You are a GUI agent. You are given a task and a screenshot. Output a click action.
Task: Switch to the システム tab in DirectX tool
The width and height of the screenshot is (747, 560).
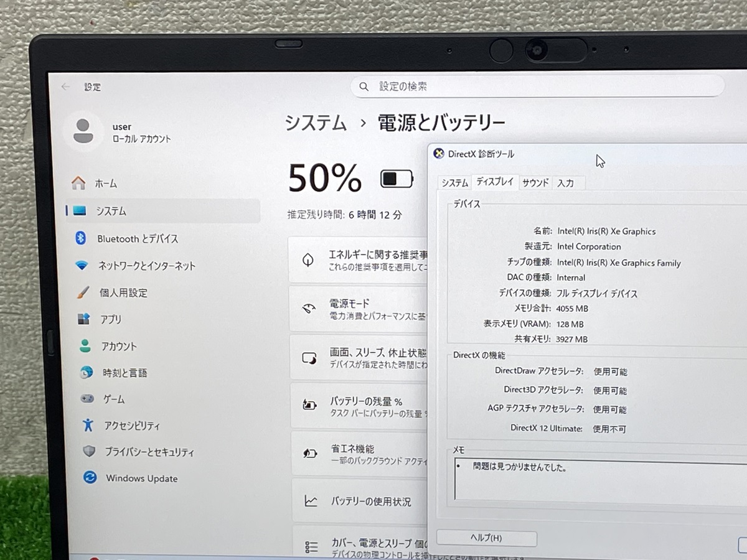(454, 183)
